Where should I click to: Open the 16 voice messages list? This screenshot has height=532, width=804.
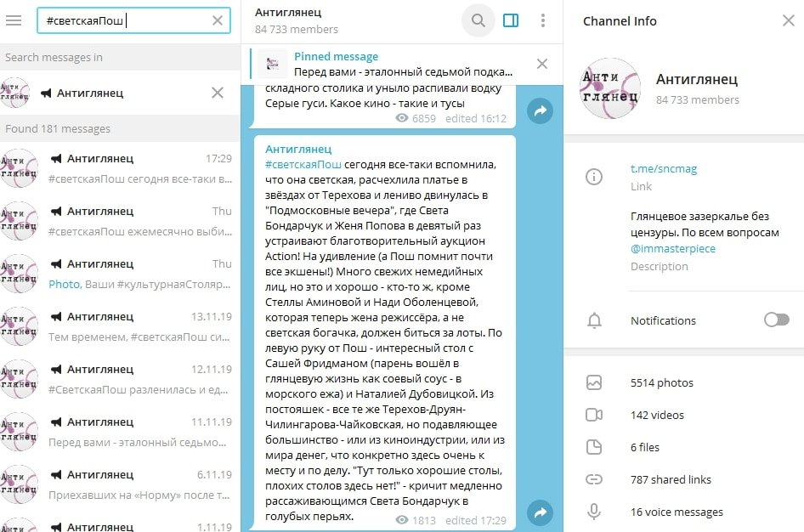(677, 512)
